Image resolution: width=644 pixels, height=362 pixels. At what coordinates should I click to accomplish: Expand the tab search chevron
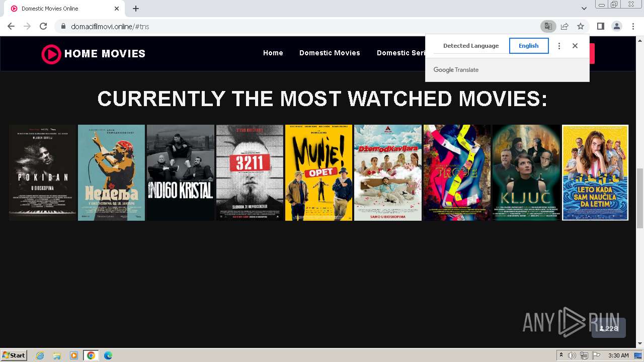pyautogui.click(x=584, y=9)
